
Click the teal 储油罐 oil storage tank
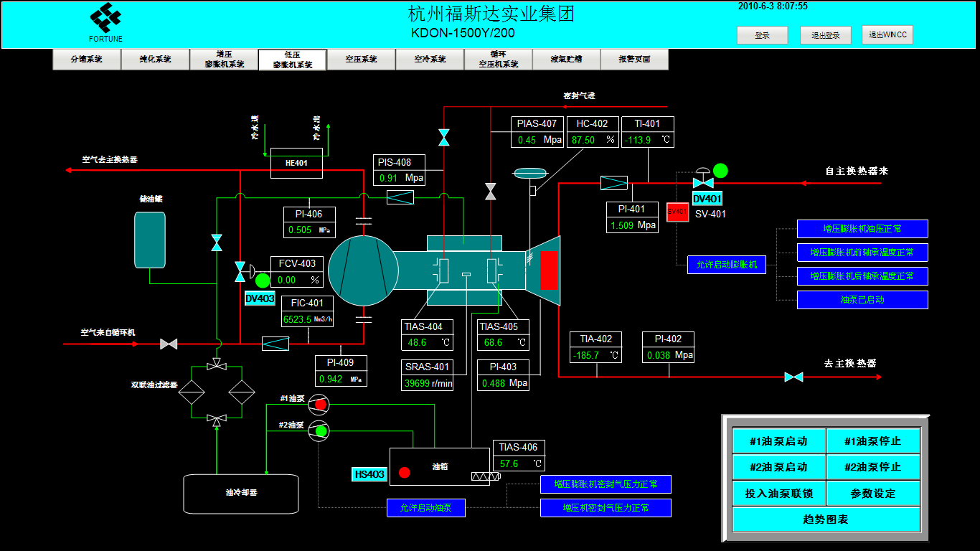[x=149, y=240]
